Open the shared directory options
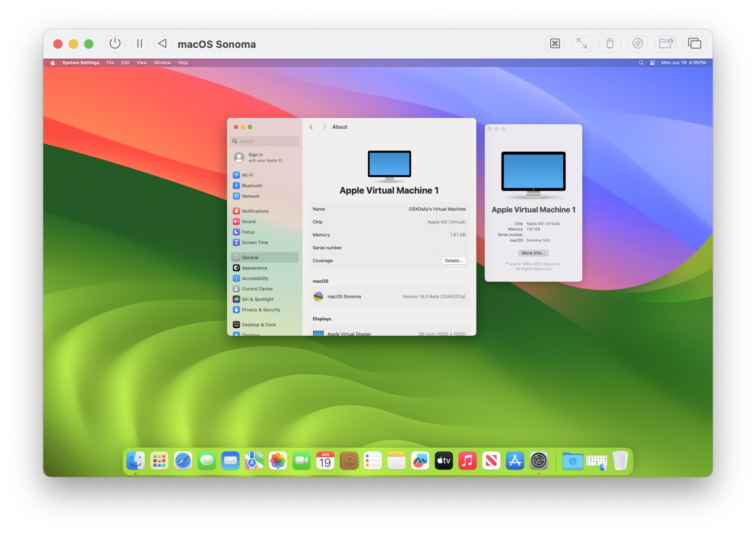 tap(665, 44)
